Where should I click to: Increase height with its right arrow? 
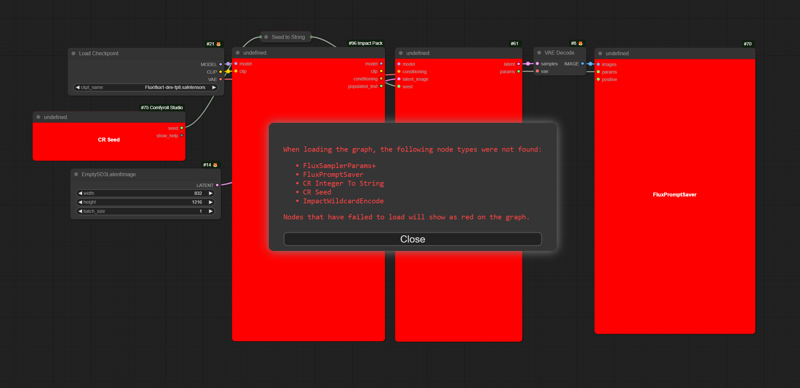click(x=210, y=202)
